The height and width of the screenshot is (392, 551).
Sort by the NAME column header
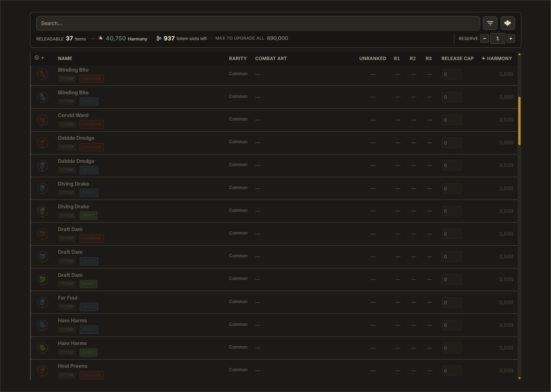point(65,59)
